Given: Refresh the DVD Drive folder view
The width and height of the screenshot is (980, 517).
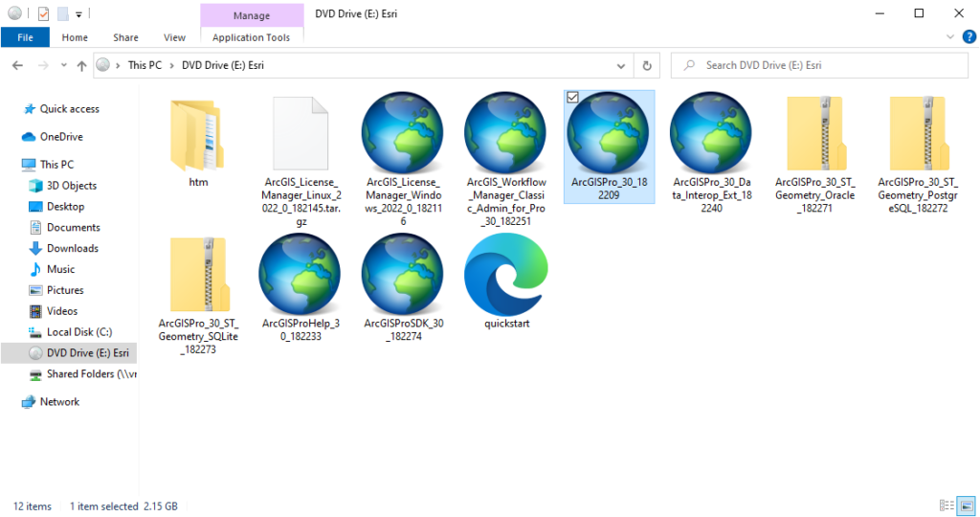Looking at the screenshot, I should [x=647, y=65].
